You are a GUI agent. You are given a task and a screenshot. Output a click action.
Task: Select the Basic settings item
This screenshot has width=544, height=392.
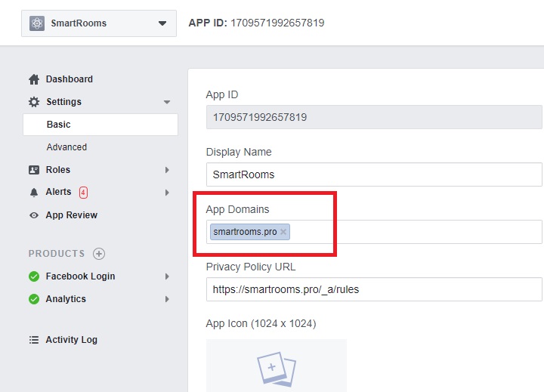100,125
